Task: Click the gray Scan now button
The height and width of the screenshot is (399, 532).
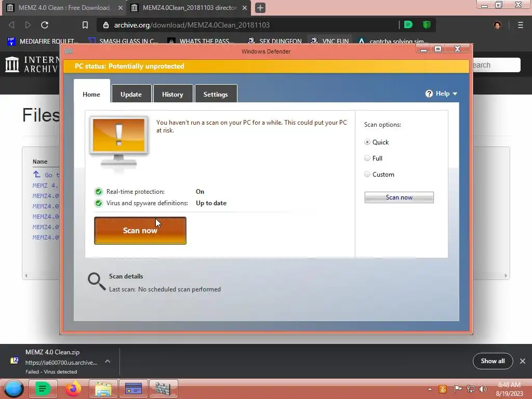Action: point(399,197)
